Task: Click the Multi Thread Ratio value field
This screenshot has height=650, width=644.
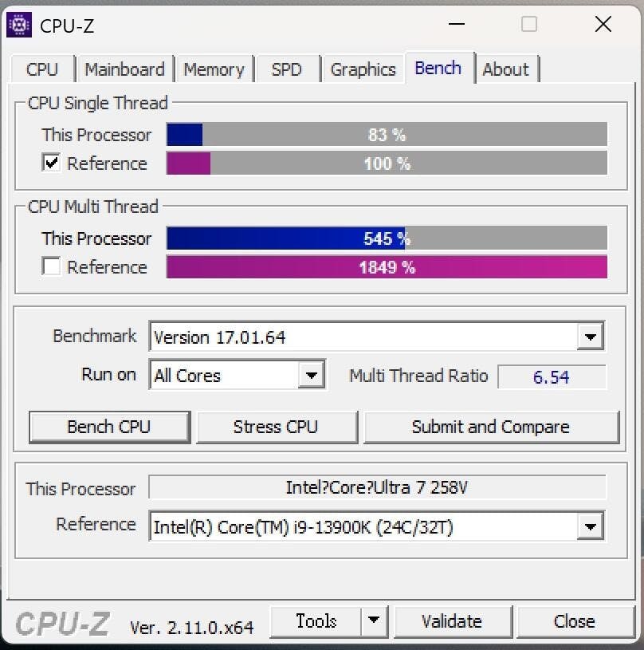Action: (552, 376)
